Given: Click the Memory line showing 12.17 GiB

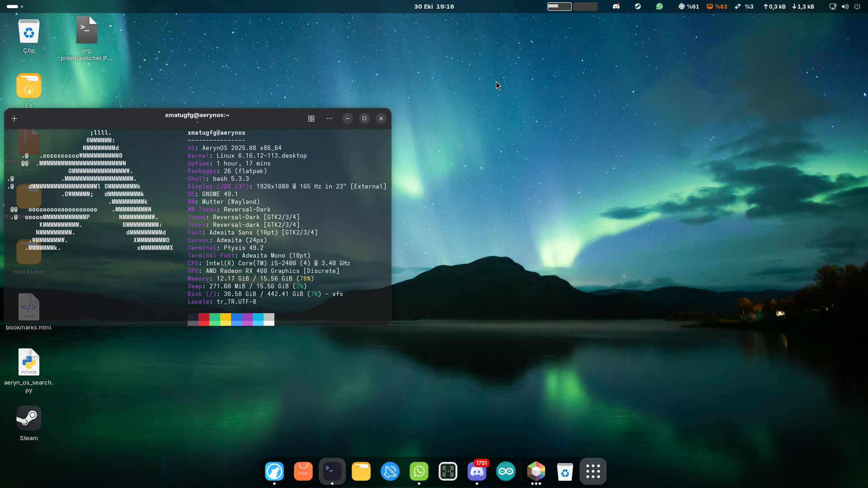Looking at the screenshot, I should pyautogui.click(x=251, y=279).
